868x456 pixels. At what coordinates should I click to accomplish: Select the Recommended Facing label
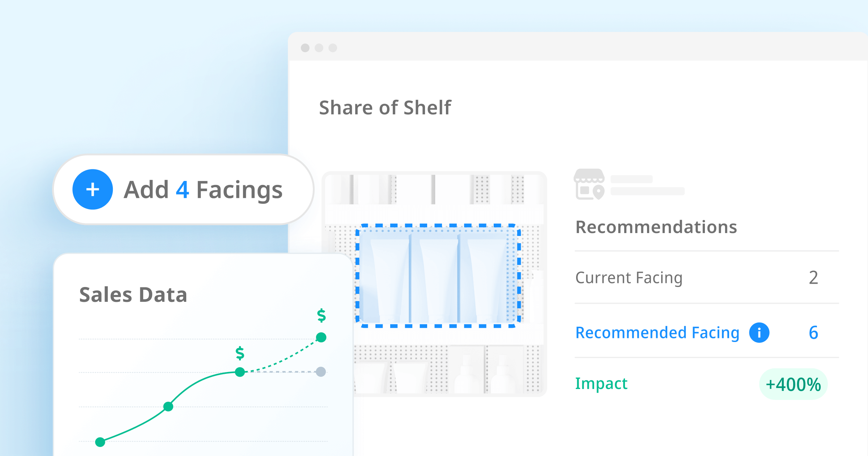[657, 333]
